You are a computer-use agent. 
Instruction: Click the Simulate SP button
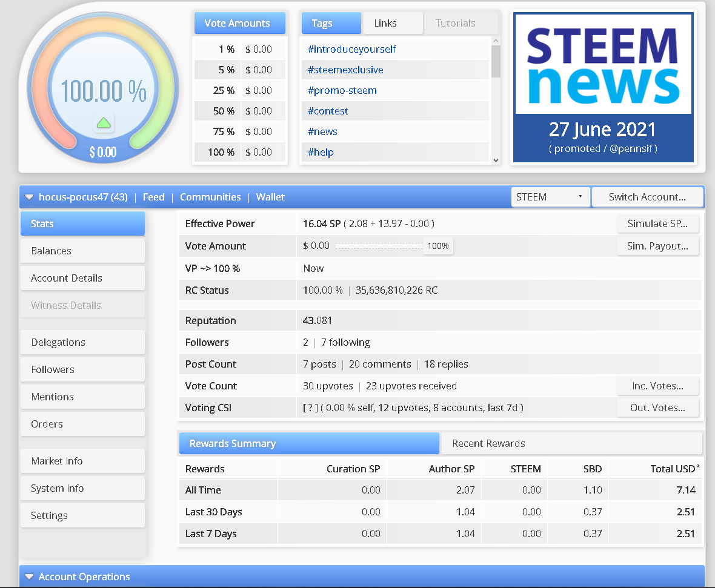657,224
